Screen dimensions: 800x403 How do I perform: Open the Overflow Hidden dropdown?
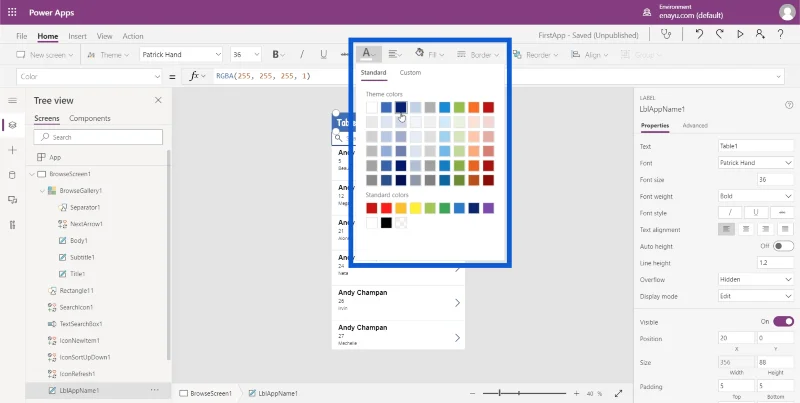point(756,280)
